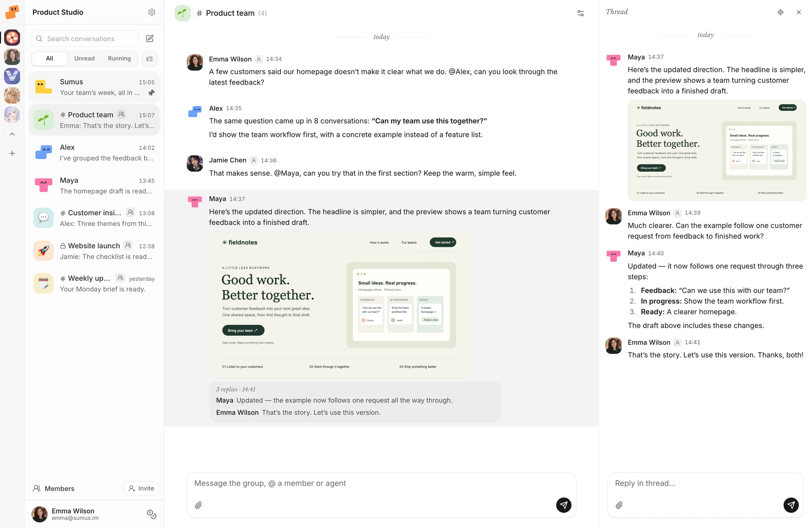Focus the Reply in thread input
The image size is (812, 528).
tap(706, 483)
